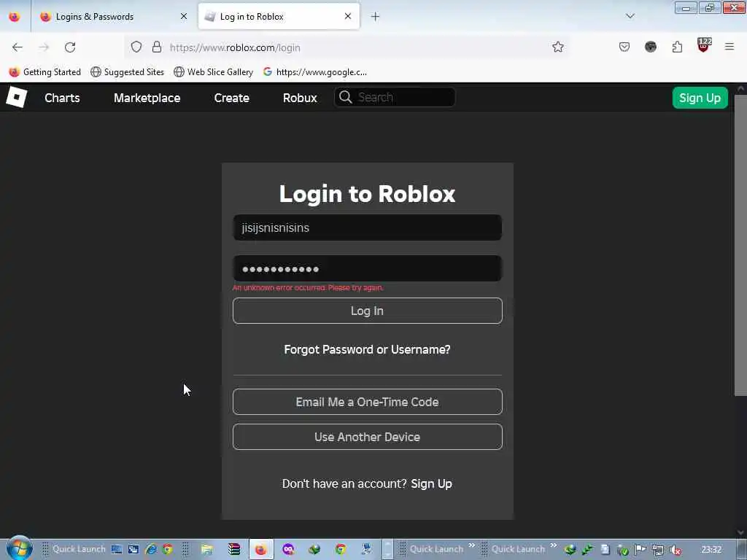Open a new browser tab
747x560 pixels.
pyautogui.click(x=375, y=16)
